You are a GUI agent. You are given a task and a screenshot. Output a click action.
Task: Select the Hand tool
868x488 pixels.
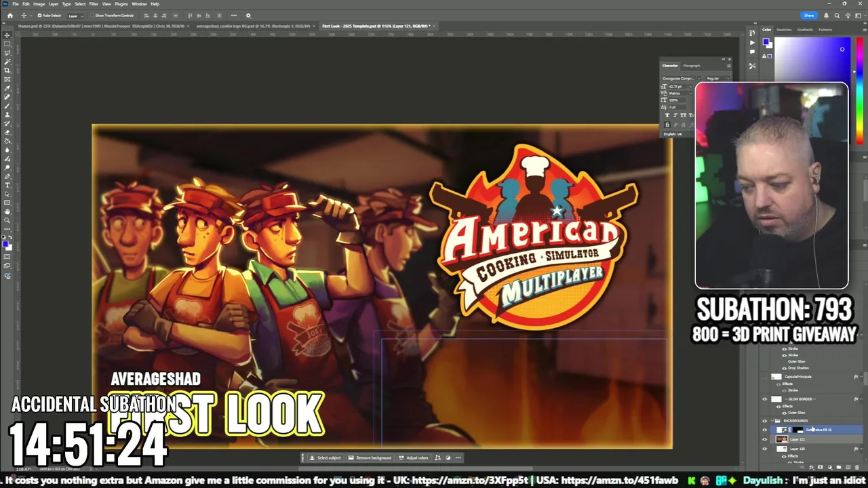[7, 211]
